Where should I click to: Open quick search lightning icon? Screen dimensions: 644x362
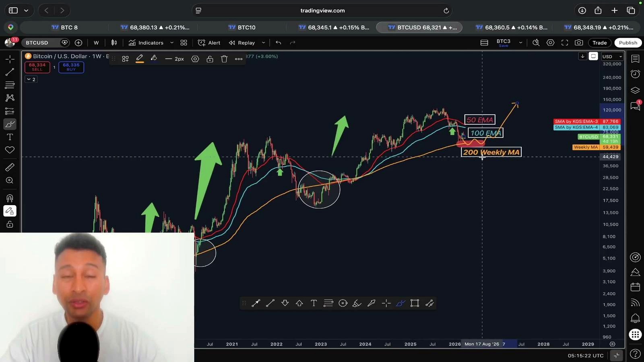tap(536, 43)
